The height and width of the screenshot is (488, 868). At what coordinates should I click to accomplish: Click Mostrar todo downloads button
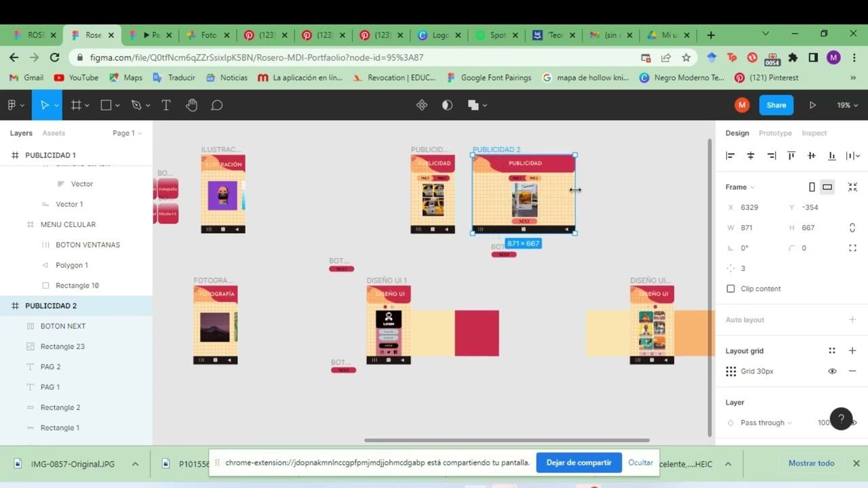(811, 463)
